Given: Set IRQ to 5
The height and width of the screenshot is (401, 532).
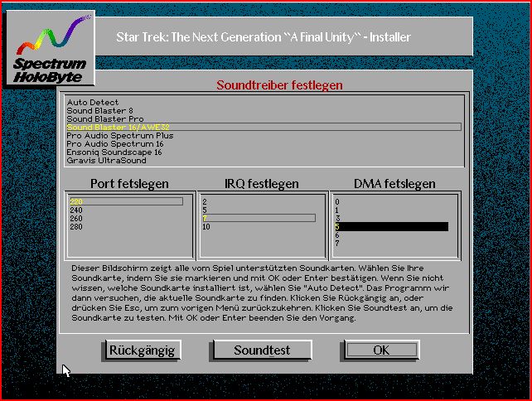Looking at the screenshot, I should coord(206,210).
